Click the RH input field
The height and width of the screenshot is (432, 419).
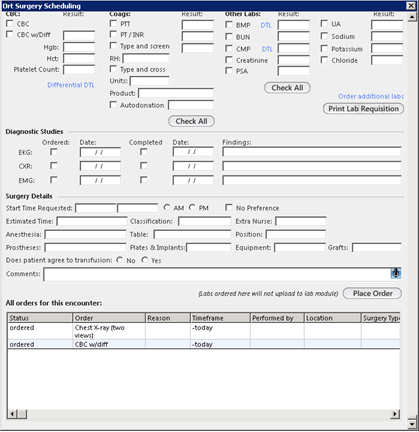coord(146,59)
